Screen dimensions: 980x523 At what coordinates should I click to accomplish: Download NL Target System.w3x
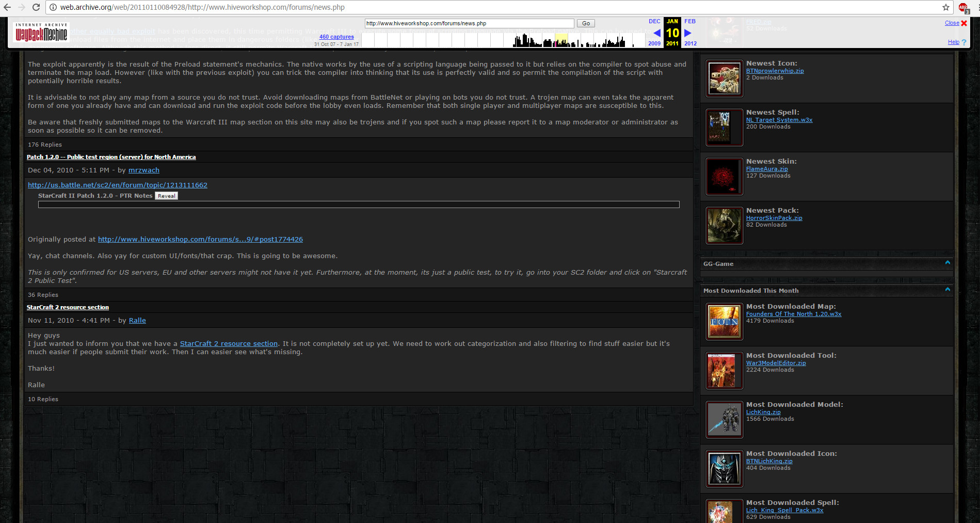(x=779, y=120)
